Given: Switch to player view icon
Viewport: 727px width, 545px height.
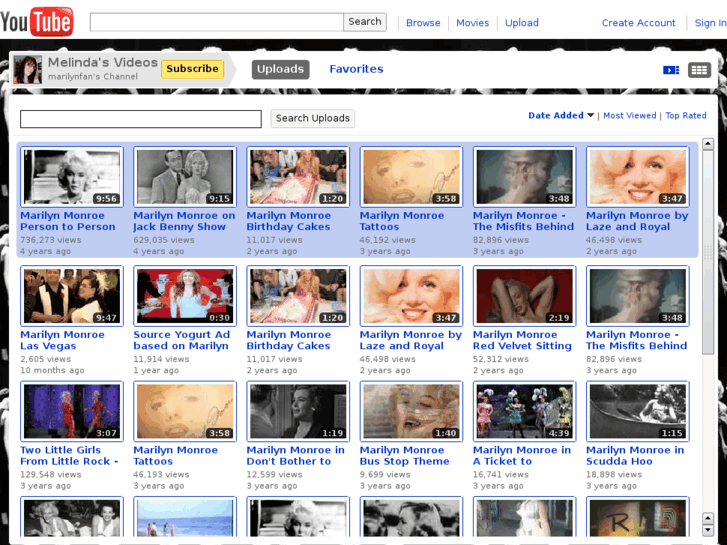Looking at the screenshot, I should click(x=671, y=70).
